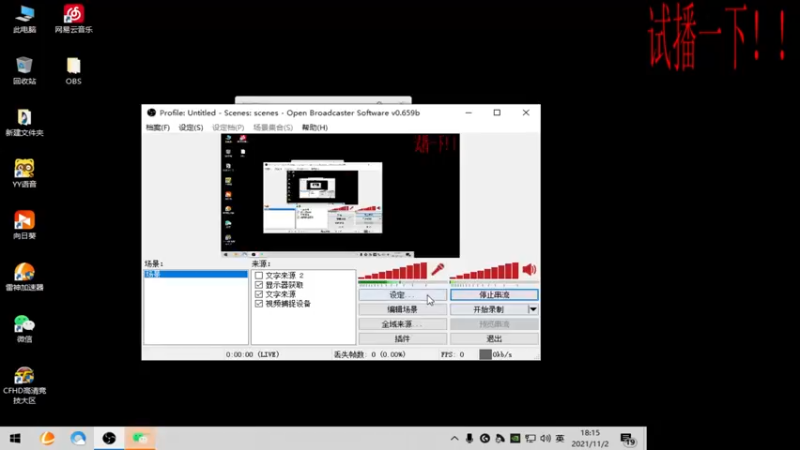Open the 设定(S) menu

(191, 128)
